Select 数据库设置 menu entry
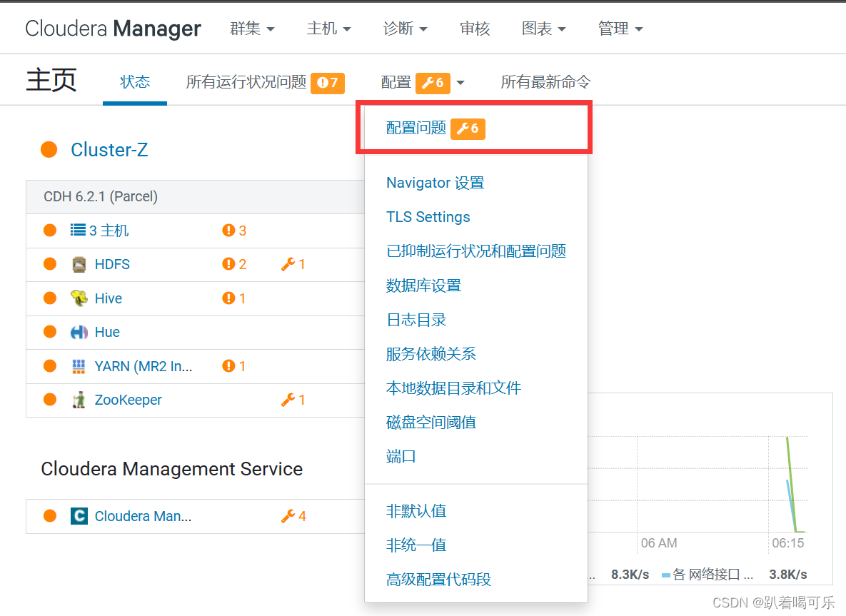The height and width of the screenshot is (616, 846). (423, 286)
